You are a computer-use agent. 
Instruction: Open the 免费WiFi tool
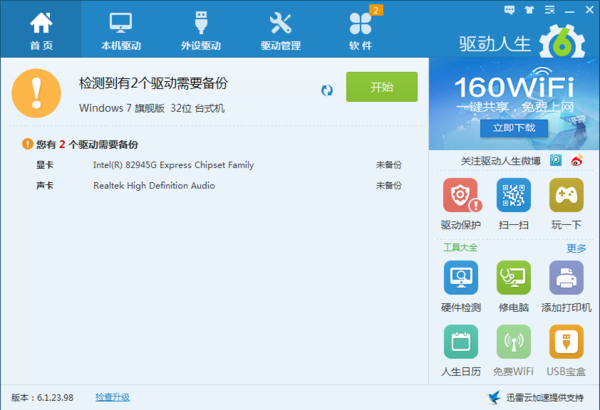pos(514,351)
